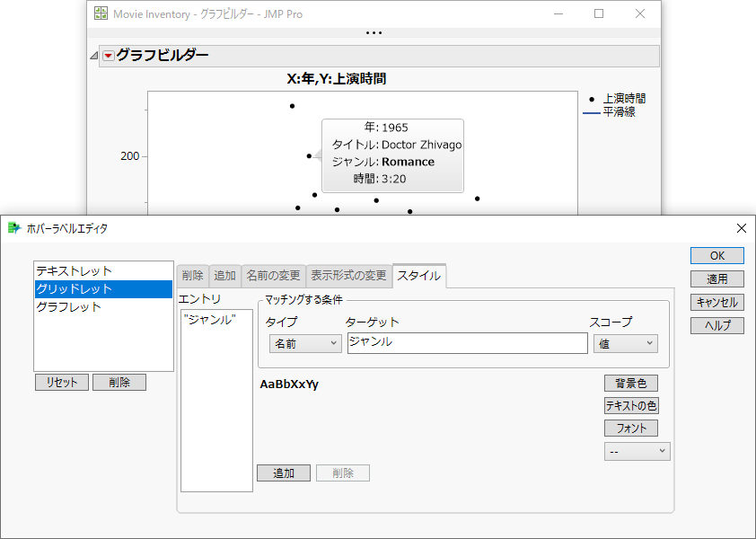Click the JMP icon in the Movie Inventory title bar
The height and width of the screenshot is (539, 756).
pyautogui.click(x=100, y=13)
